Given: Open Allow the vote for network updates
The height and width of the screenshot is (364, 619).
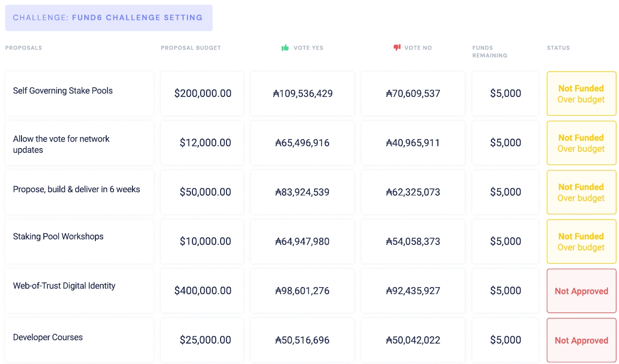Looking at the screenshot, I should pos(61,144).
